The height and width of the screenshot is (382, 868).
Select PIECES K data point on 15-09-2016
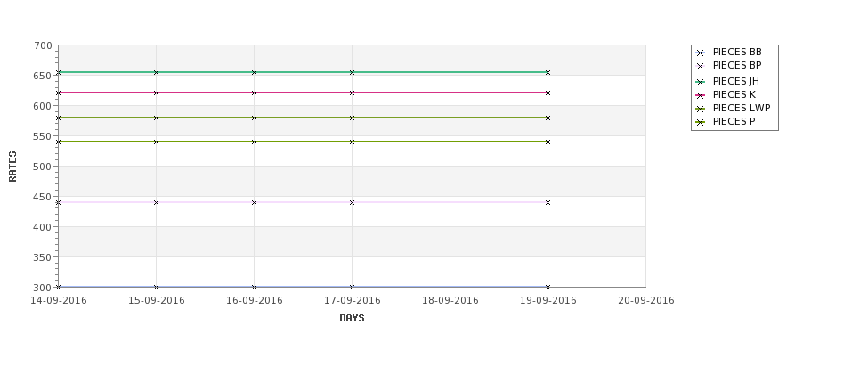coord(156,93)
